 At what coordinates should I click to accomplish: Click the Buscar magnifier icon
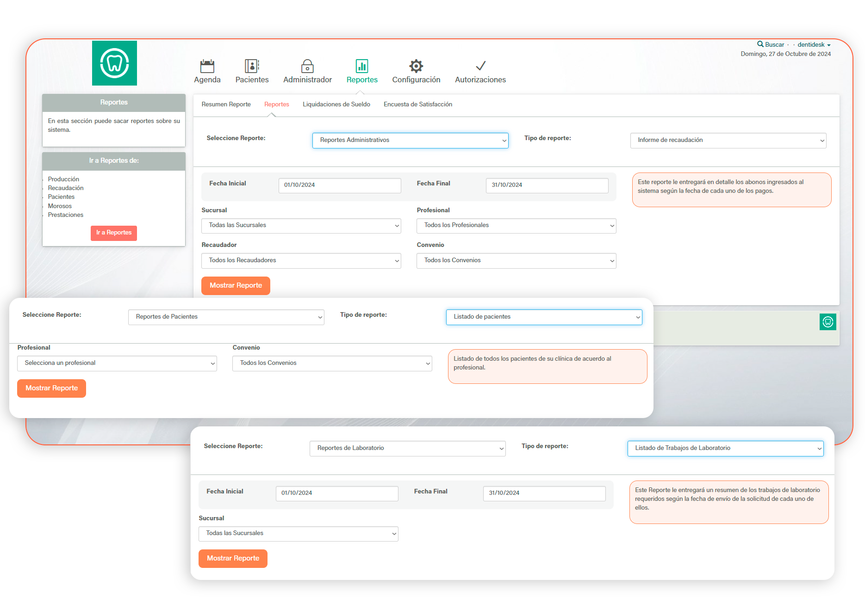760,44
